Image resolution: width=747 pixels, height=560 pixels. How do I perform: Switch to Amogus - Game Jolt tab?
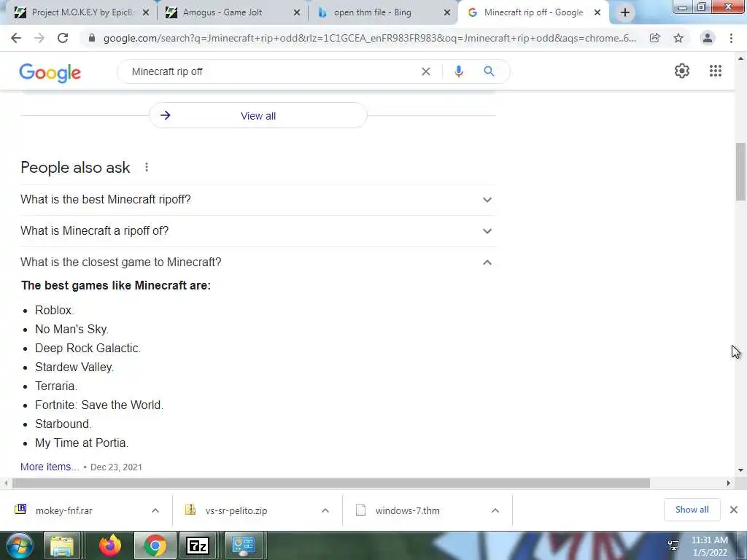tap(233, 12)
